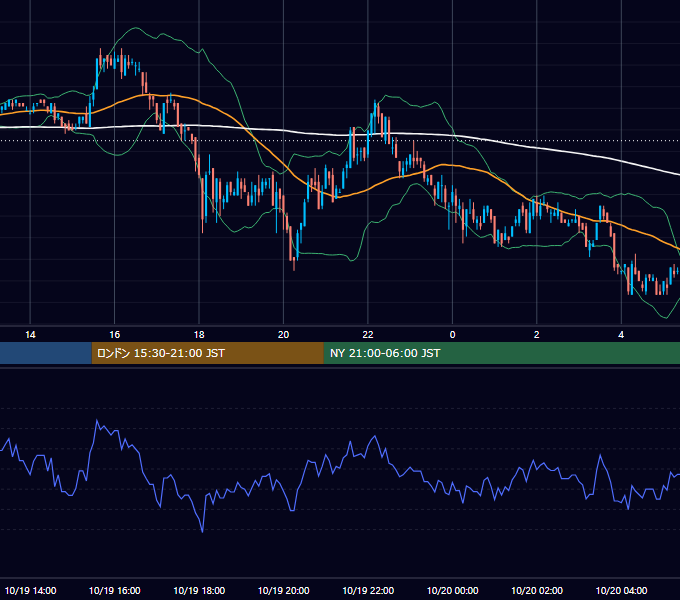Viewport: 680px width, 600px height.
Task: Click the 22 hour axis label
Action: tap(368, 335)
